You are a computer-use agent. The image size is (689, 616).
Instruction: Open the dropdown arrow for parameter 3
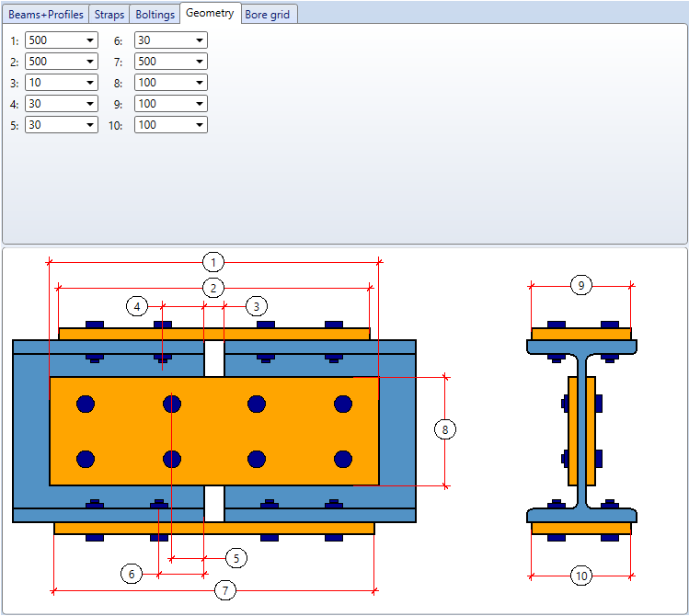click(x=89, y=83)
